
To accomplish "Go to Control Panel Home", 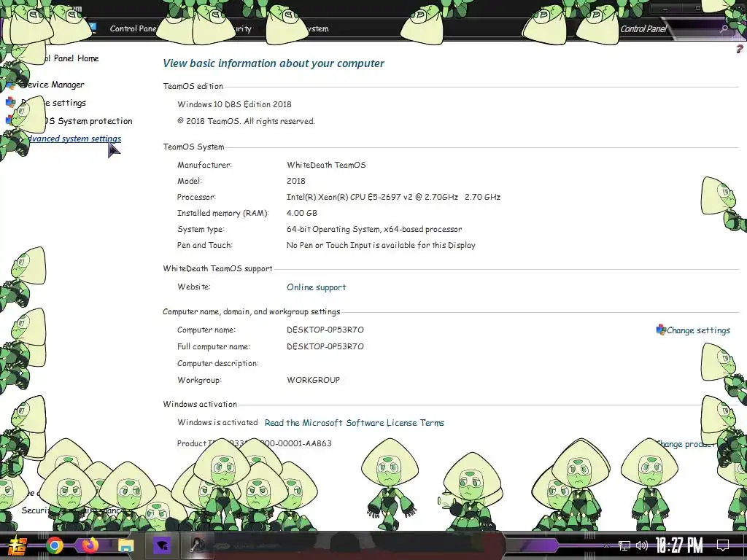I will [71, 58].
